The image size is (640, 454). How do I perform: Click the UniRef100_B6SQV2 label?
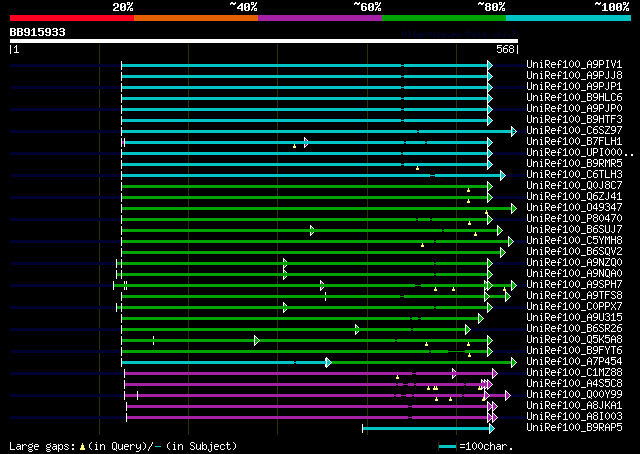pos(574,252)
